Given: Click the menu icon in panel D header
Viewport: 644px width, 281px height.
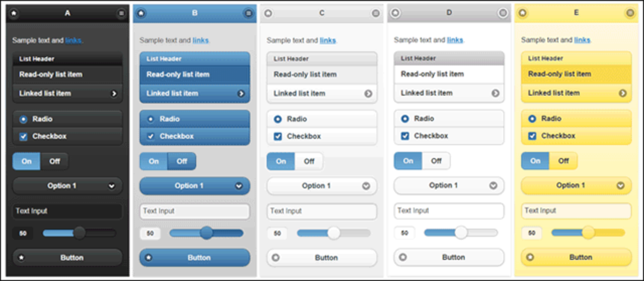Looking at the screenshot, I should point(503,13).
